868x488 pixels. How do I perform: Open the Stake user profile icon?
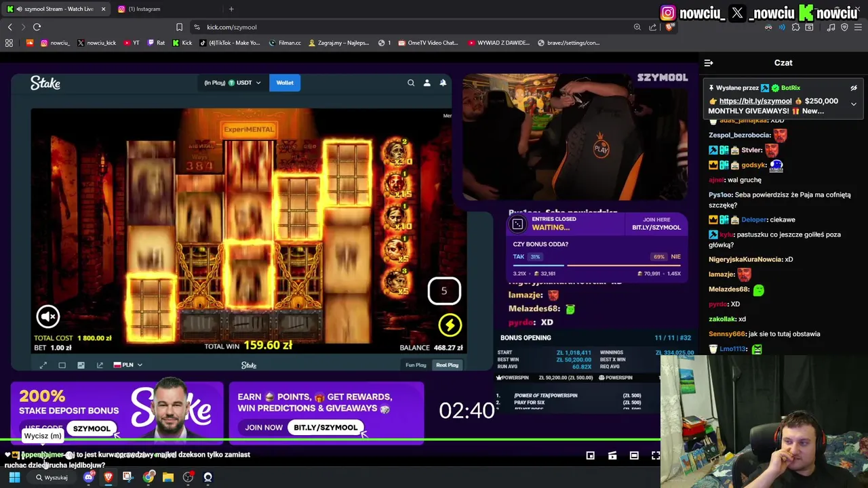point(427,83)
